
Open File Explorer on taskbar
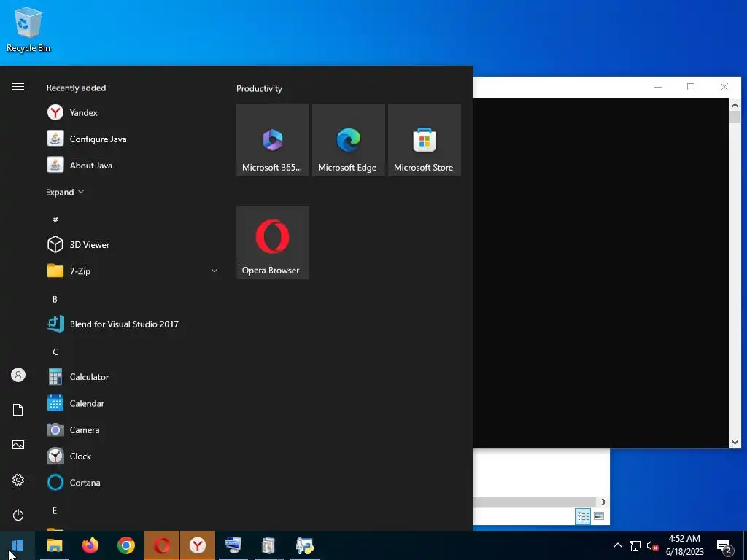tap(54, 545)
